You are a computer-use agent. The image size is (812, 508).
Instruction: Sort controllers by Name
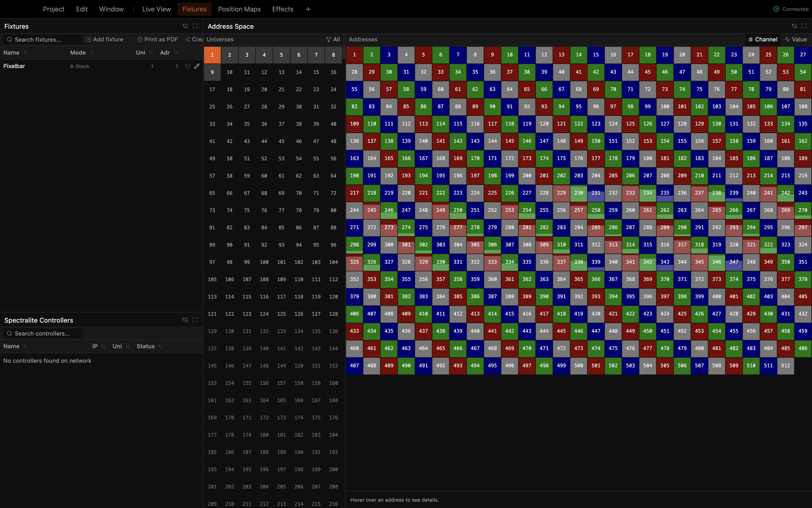click(x=15, y=346)
